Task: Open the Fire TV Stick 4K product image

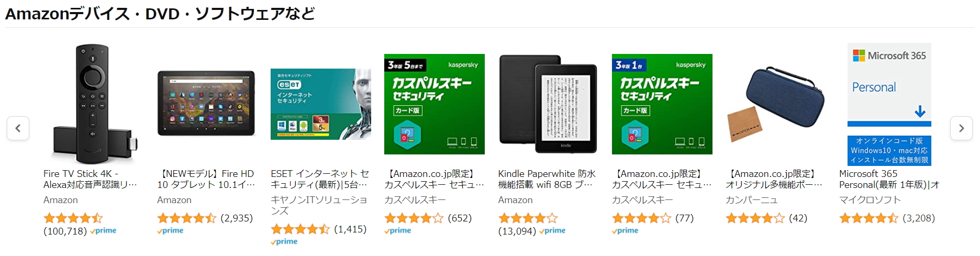Action: point(93,104)
